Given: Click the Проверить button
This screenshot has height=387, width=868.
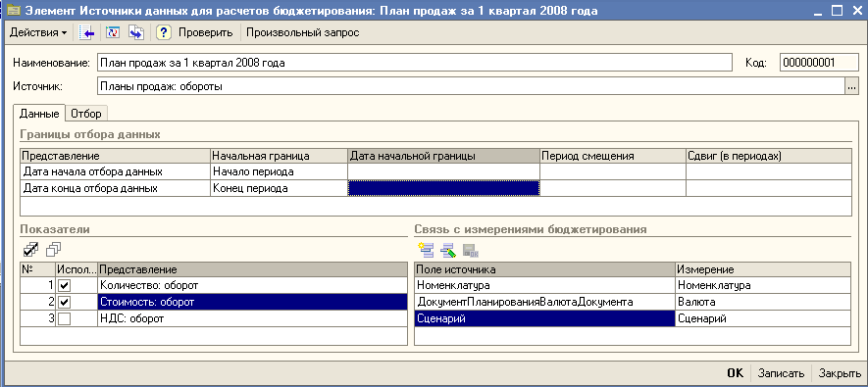Looking at the screenshot, I should pos(205,32).
